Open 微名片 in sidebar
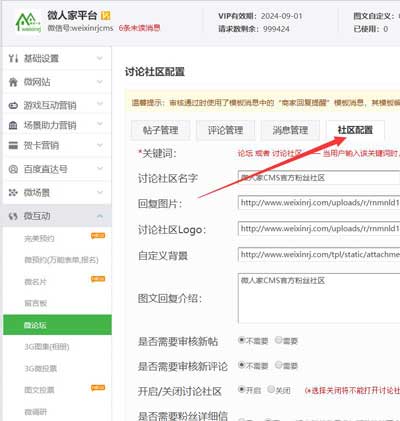The height and width of the screenshot is (421, 400). (x=35, y=282)
